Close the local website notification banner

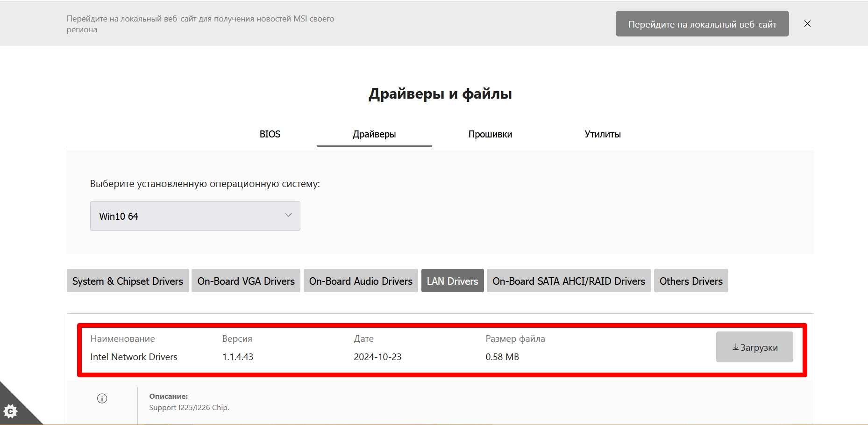click(807, 23)
